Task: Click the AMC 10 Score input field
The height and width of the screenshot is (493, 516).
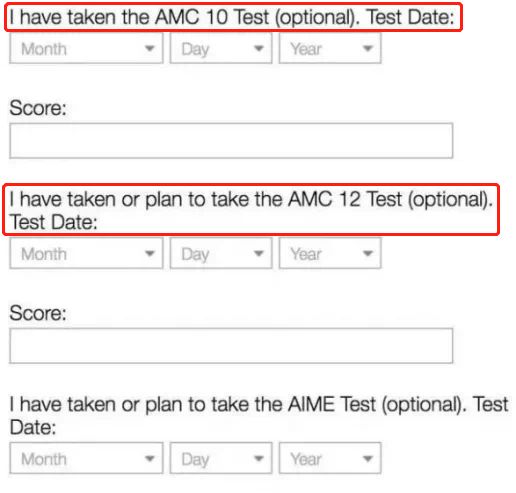Action: [x=231, y=141]
